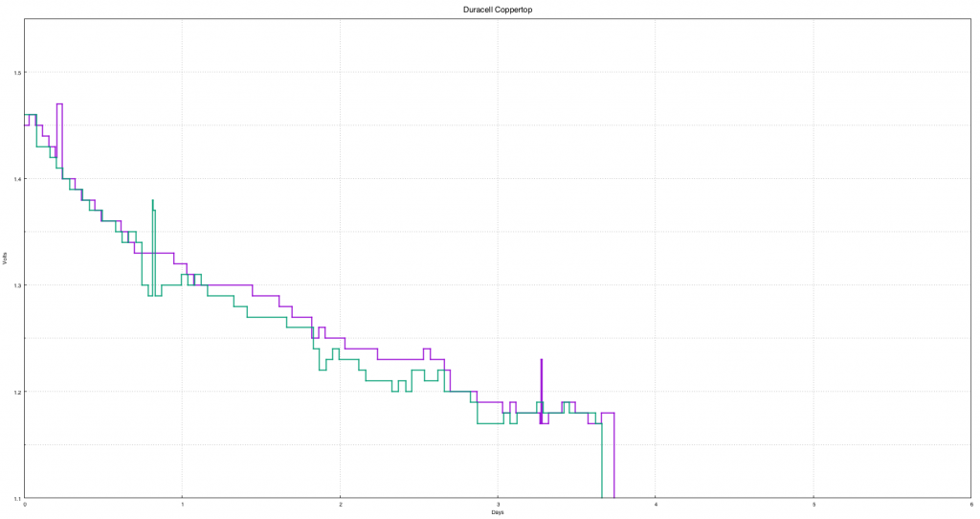This screenshot has width=980, height=519.
Task: Click the chart title 'Duracell Coppertop'
Action: tap(498, 10)
